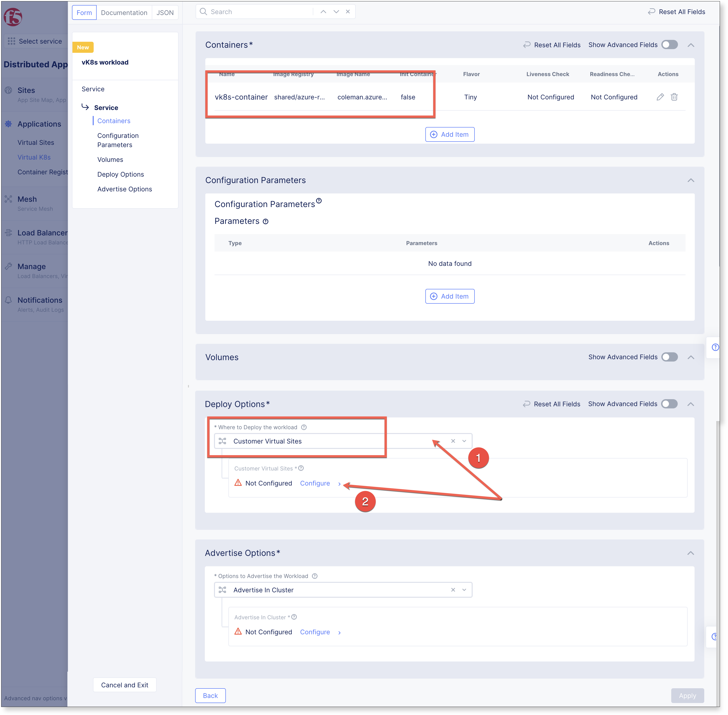Click Advanced nav options at sidebar bottom
This screenshot has width=728, height=715.
click(x=35, y=698)
